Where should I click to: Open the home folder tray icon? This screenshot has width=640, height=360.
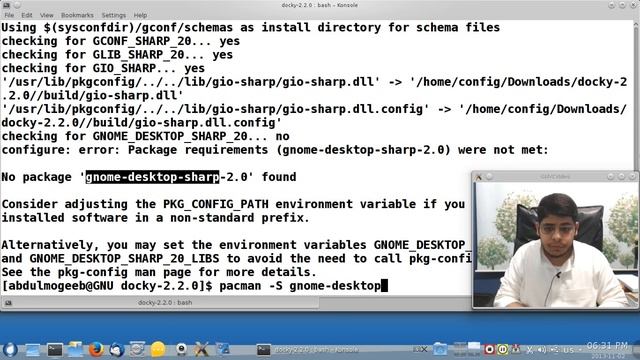tap(440, 349)
